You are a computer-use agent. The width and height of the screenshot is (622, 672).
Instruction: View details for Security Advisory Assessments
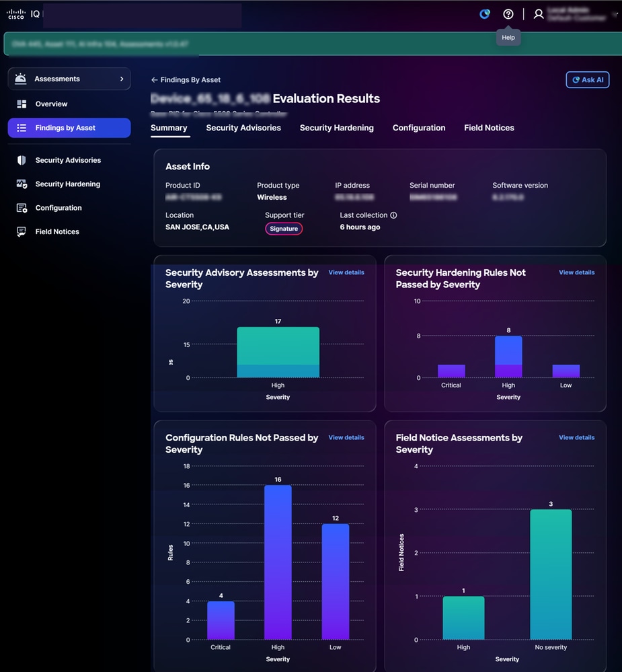[x=346, y=272]
